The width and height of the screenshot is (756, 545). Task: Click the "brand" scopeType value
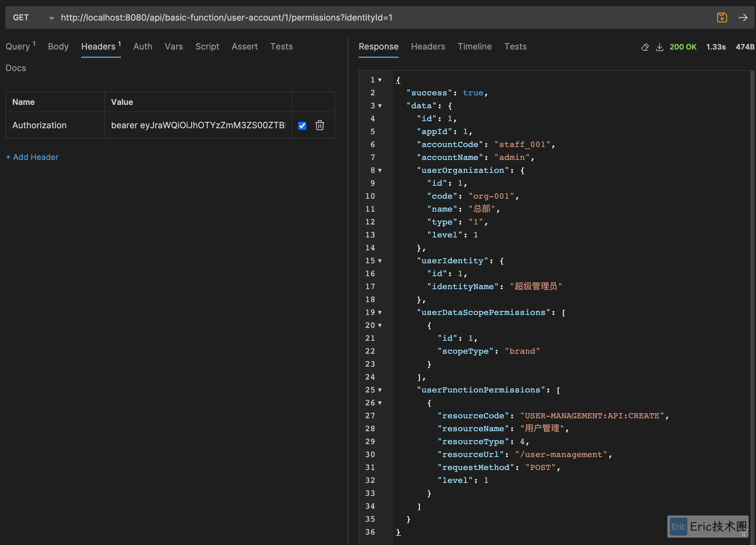(x=522, y=351)
